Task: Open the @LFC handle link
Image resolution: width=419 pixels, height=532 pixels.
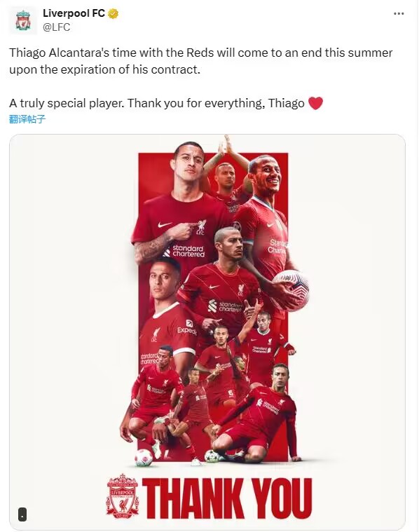Action: [57, 27]
